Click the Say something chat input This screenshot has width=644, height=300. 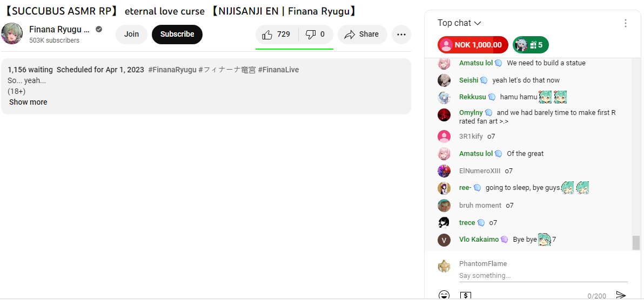543,275
